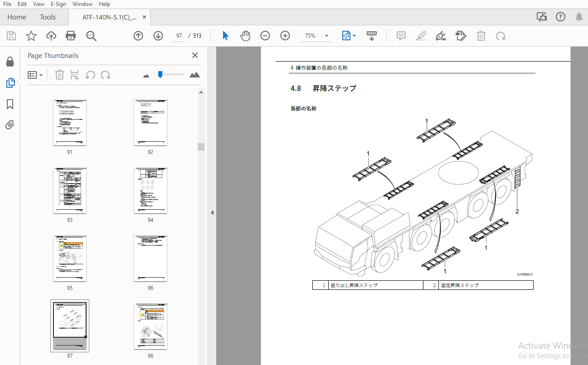Viewport: 588px width, 365px height.
Task: Select page 95 thumbnail
Action: 70,259
